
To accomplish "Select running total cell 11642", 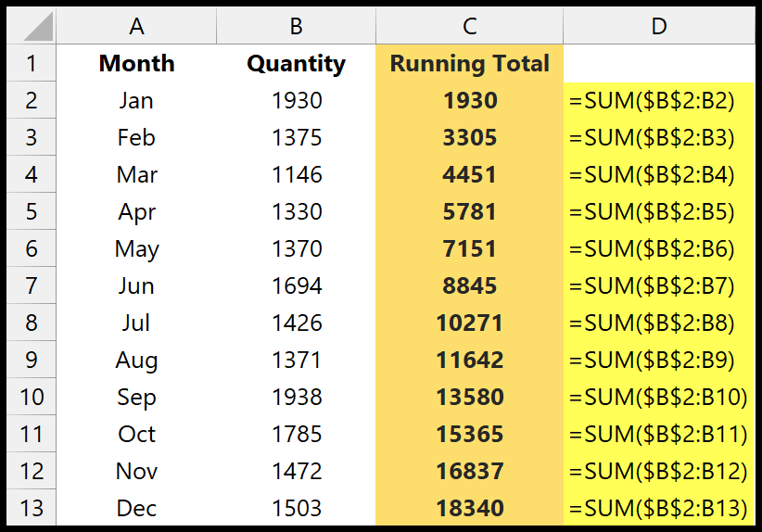I will [469, 360].
